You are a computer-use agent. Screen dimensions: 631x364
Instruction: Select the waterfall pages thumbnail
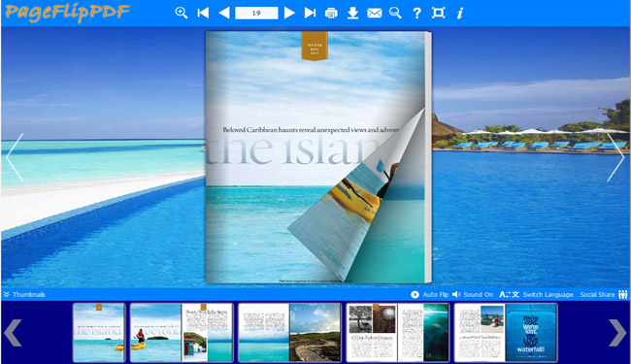coord(506,333)
